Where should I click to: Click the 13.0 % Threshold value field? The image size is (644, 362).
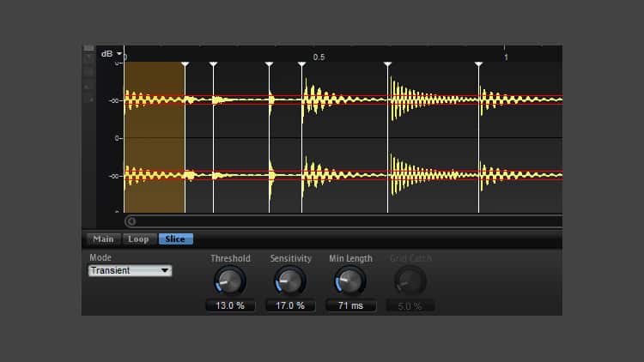coord(230,305)
